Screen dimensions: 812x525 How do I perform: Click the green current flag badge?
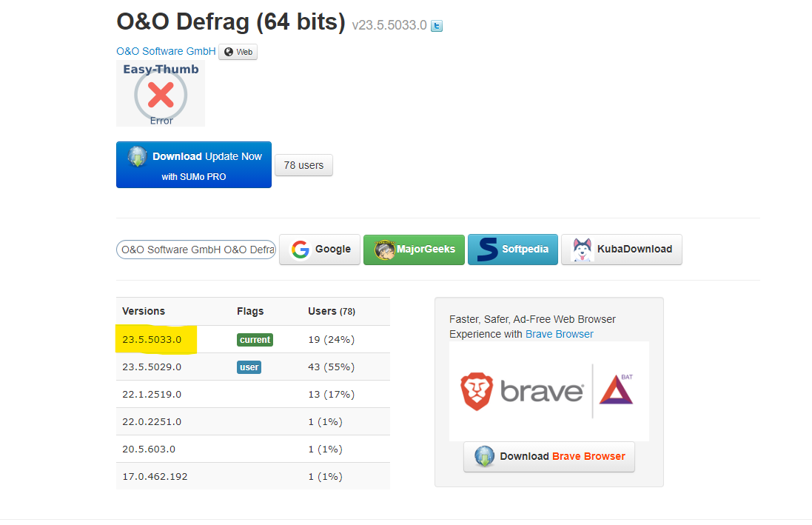pyautogui.click(x=255, y=339)
